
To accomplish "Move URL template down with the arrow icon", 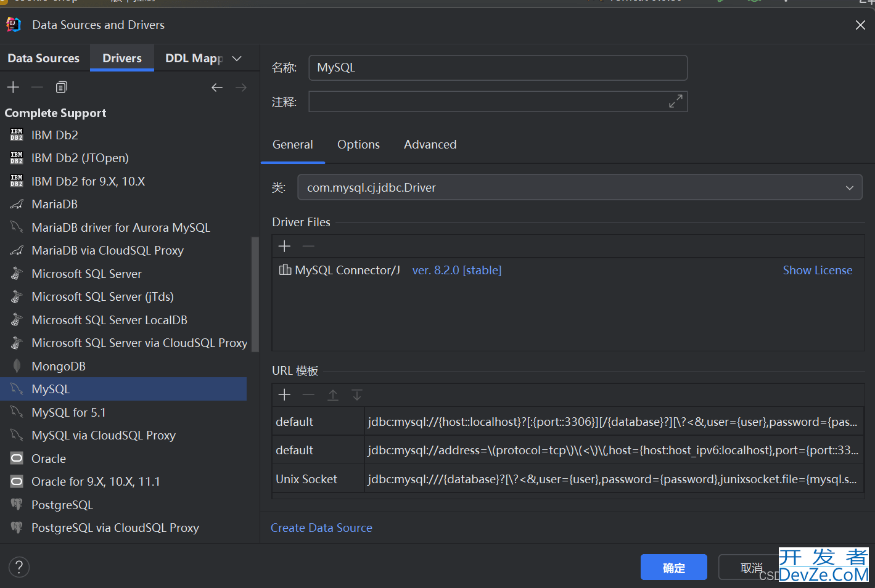I will coord(357,395).
